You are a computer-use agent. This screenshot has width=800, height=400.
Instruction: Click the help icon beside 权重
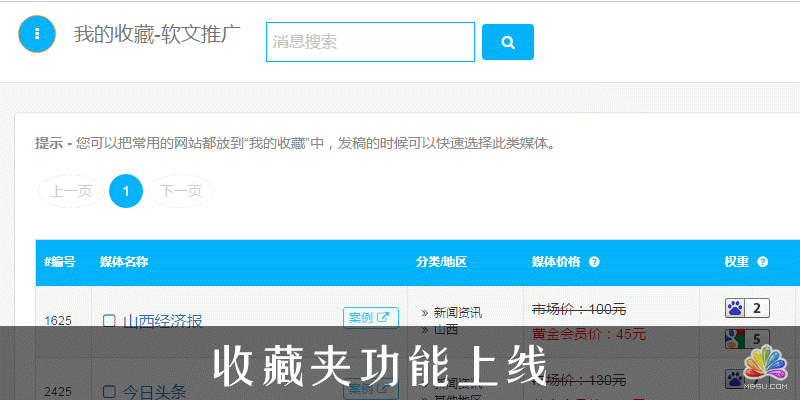coord(763,262)
